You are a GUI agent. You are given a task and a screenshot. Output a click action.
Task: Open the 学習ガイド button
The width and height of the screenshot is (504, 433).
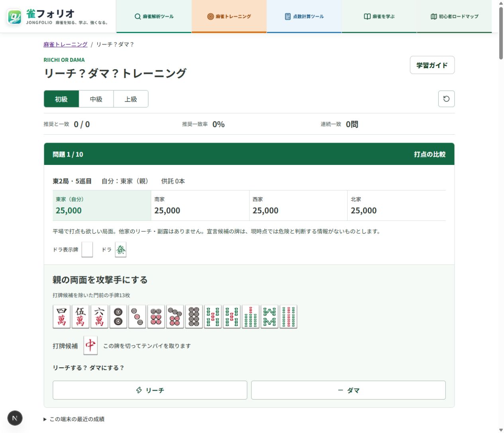point(432,65)
